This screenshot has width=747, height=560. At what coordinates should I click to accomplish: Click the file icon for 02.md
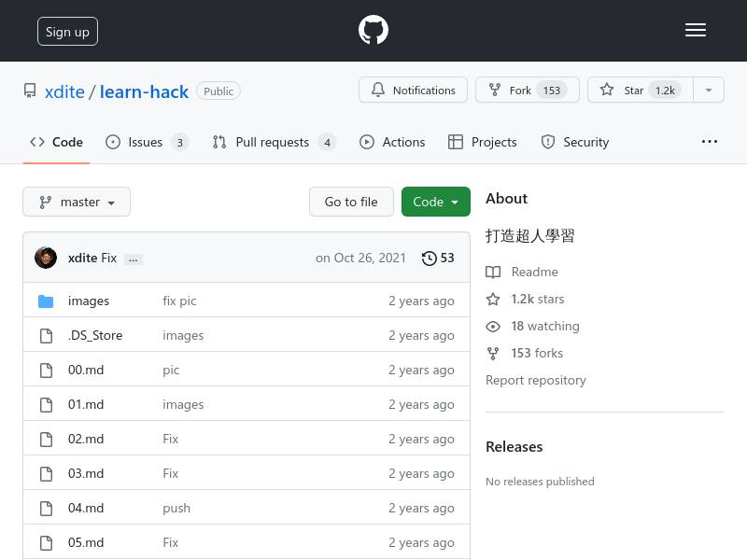click(x=46, y=439)
